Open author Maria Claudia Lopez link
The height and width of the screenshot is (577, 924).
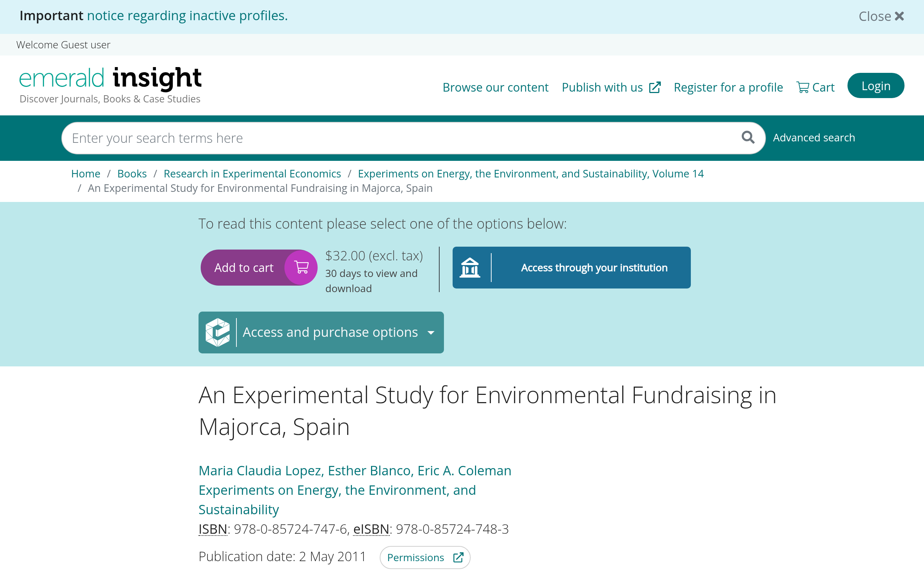click(x=261, y=471)
